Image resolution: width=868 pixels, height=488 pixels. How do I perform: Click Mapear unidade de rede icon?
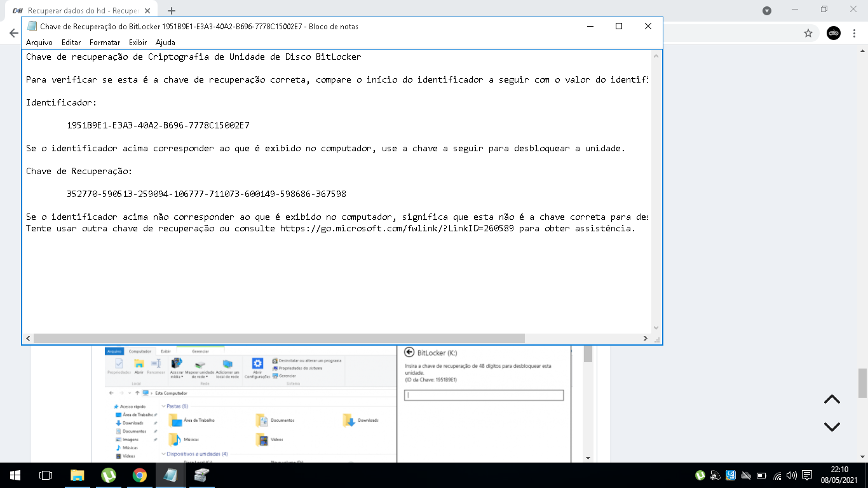point(200,369)
